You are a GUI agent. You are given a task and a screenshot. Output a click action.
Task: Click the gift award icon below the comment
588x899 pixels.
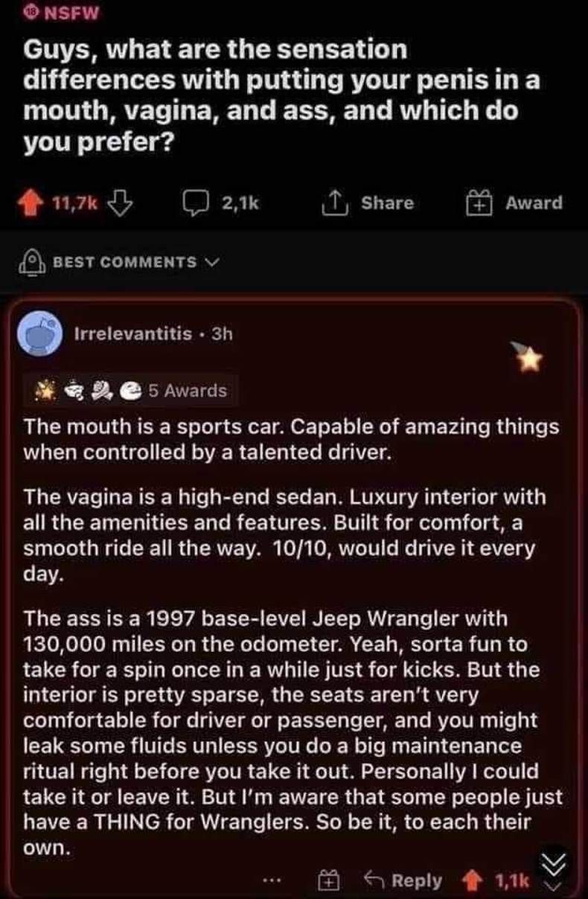327,881
